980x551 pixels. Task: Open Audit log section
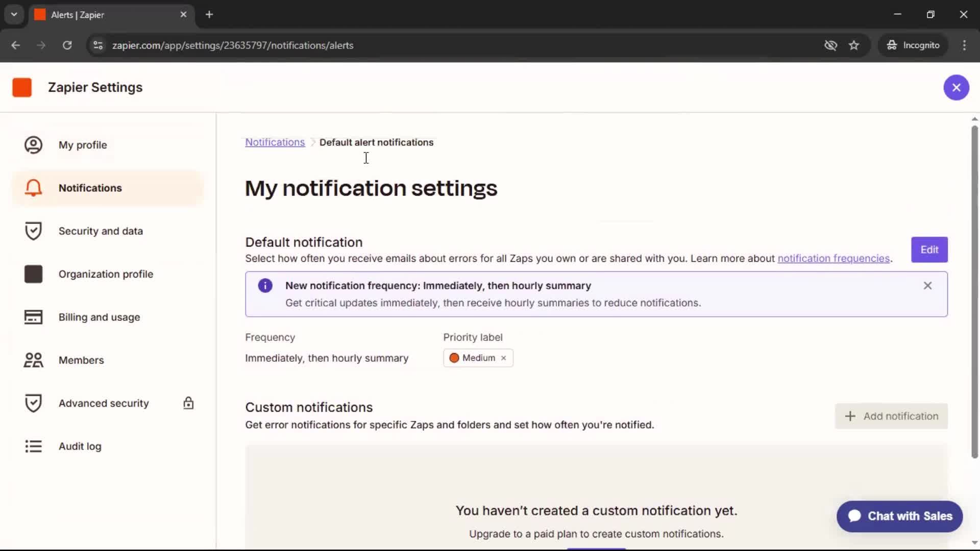(108, 446)
